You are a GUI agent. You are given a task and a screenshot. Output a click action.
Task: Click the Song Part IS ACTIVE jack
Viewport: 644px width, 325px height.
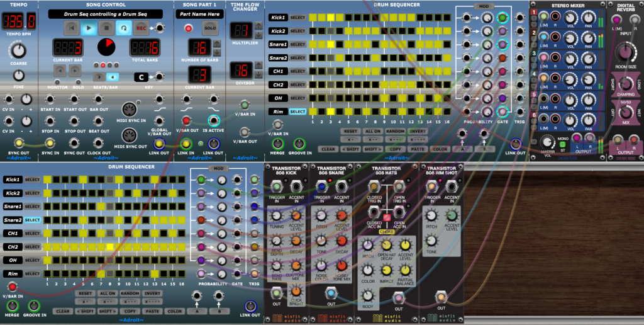213,120
